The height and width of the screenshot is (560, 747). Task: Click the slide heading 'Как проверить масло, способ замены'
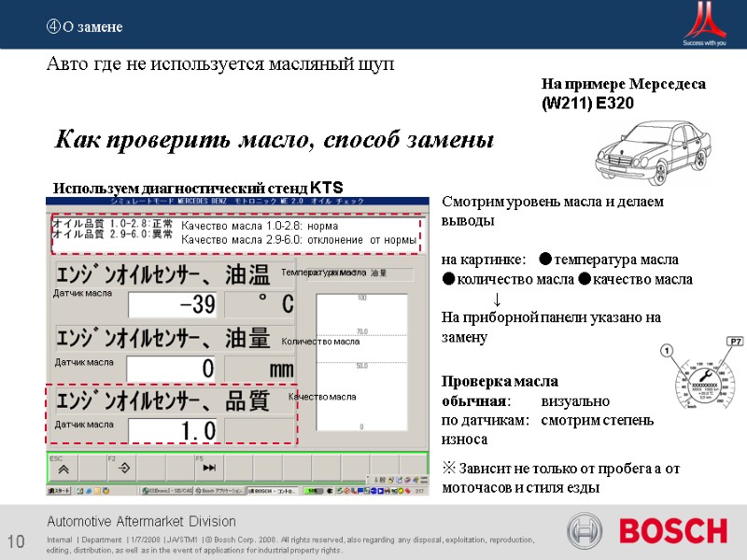point(274,139)
